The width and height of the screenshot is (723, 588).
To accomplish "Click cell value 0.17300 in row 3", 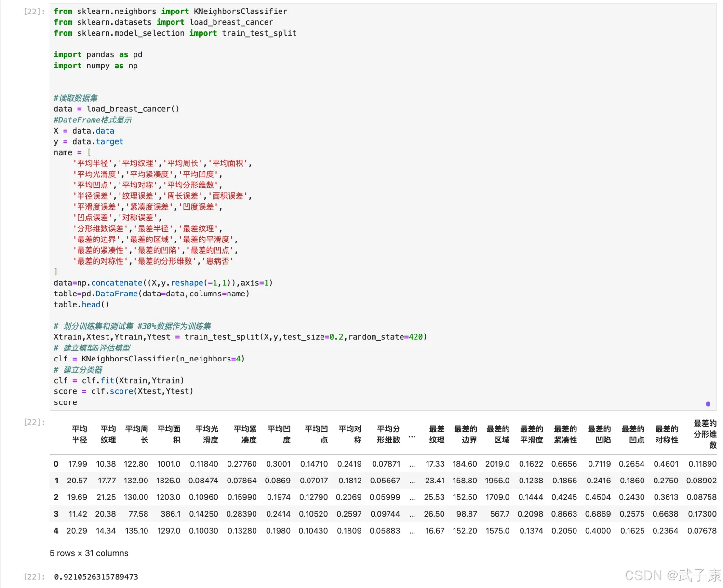I will point(702,514).
